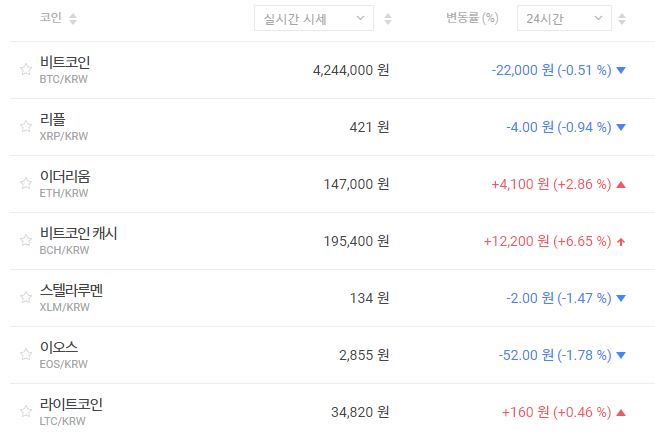The width and height of the screenshot is (655, 440).
Task: Click the red up triangle in Ethereum row
Action: point(621,184)
